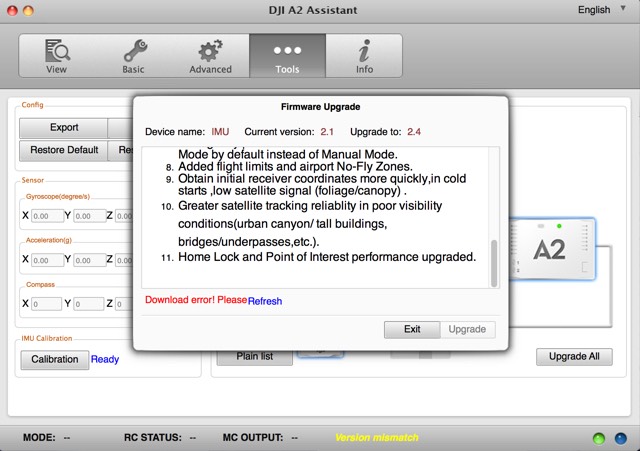Click the Upgrade All button
Image resolution: width=640 pixels, height=451 pixels.
[574, 357]
